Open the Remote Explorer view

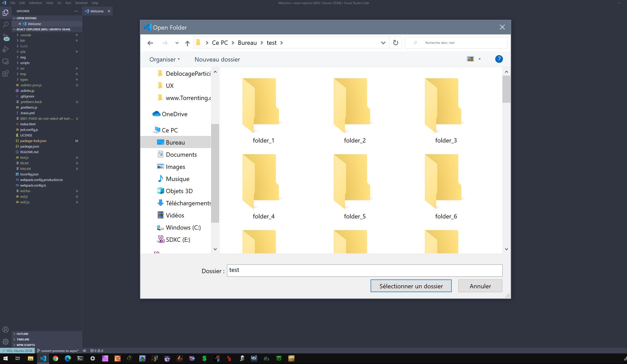tap(6, 61)
